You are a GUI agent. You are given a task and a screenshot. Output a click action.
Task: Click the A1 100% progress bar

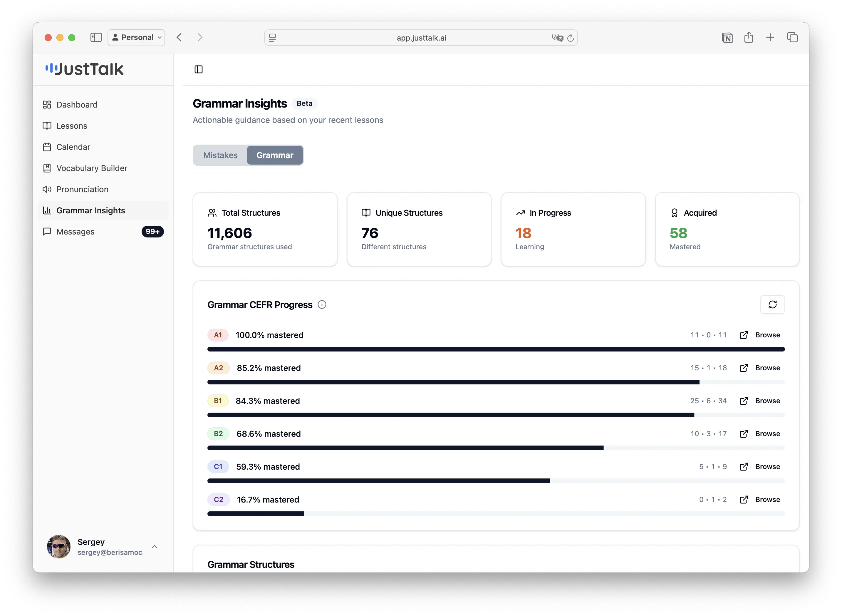click(x=496, y=349)
